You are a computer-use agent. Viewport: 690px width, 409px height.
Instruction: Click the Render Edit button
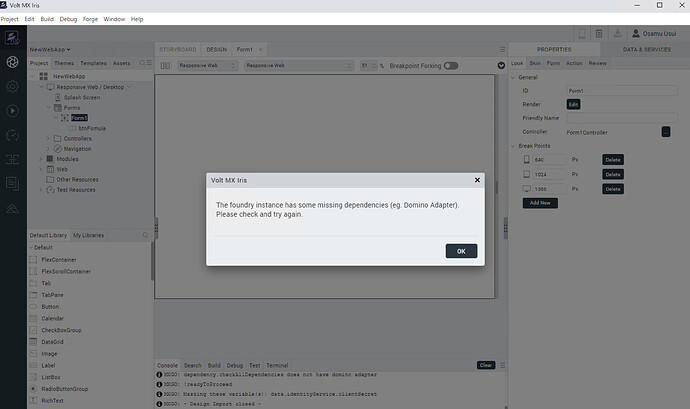pyautogui.click(x=573, y=104)
